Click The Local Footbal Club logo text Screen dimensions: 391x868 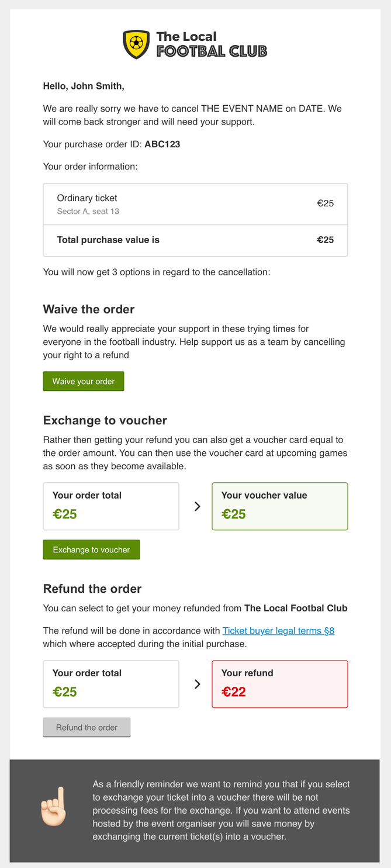click(211, 44)
